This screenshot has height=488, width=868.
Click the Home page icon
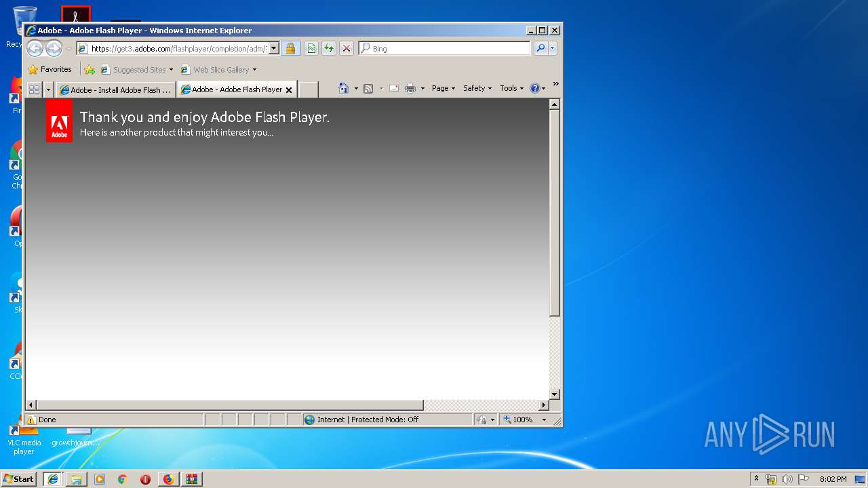point(344,88)
